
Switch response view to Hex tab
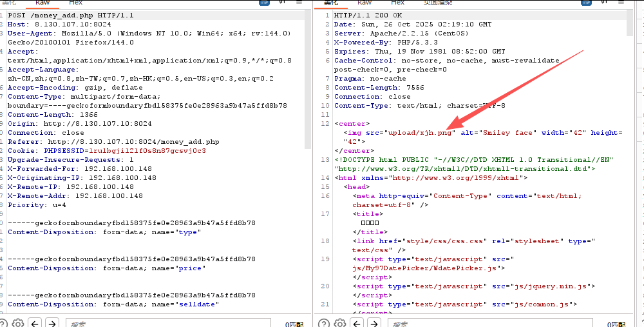(x=397, y=3)
